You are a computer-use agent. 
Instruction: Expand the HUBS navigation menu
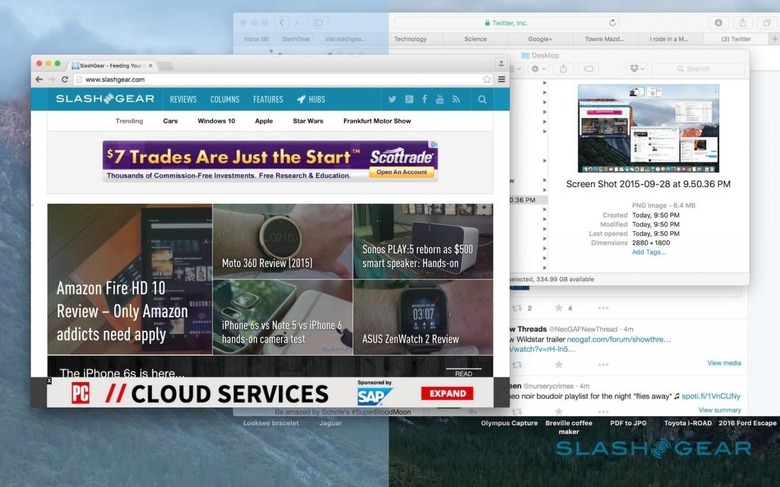pyautogui.click(x=311, y=99)
